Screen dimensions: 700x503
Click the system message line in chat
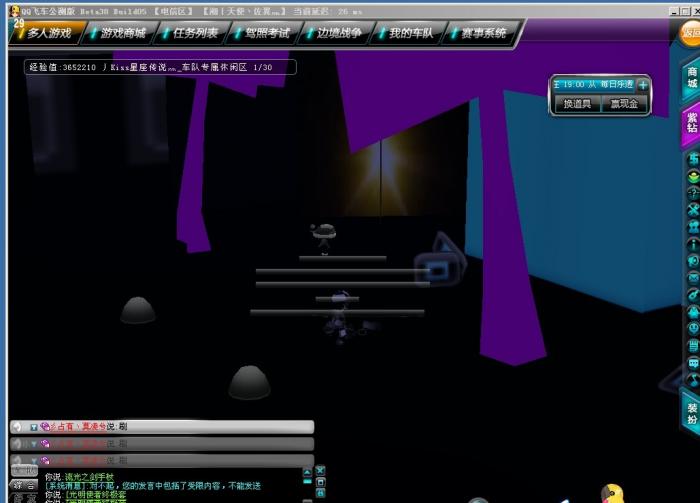[153, 486]
